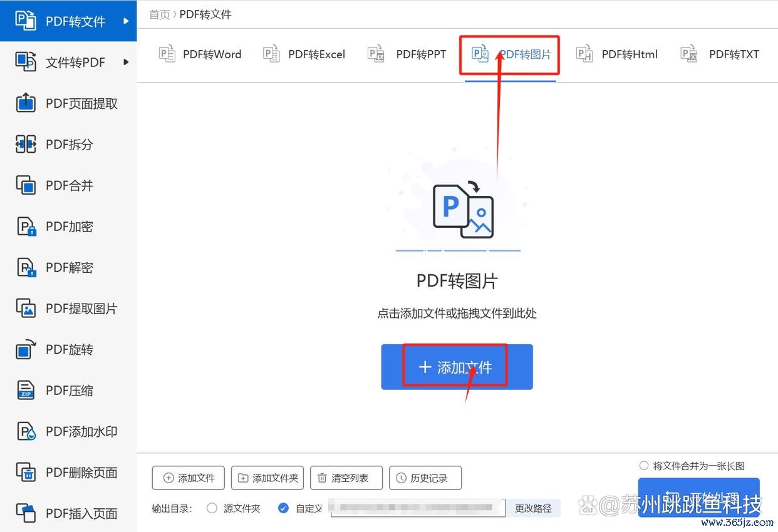This screenshot has width=778, height=532.
Task: Click the 添加文件夹 button
Action: click(x=267, y=478)
